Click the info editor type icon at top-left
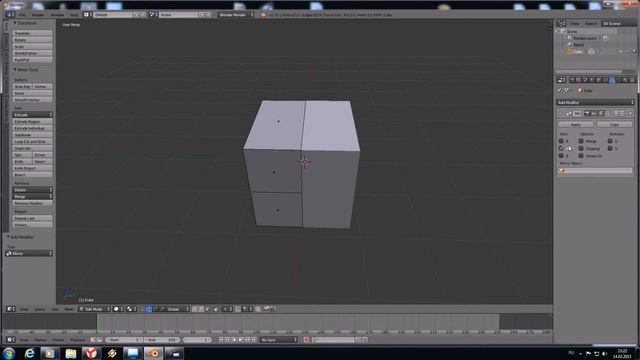This screenshot has height=360, width=640. point(11,15)
